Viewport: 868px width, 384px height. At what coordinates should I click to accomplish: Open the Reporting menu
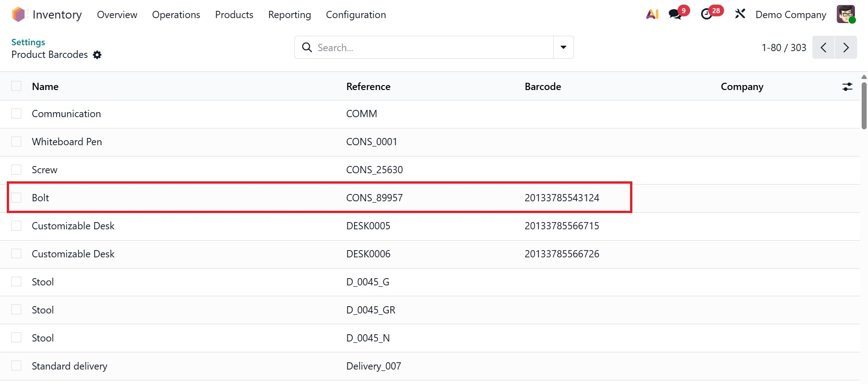point(289,14)
